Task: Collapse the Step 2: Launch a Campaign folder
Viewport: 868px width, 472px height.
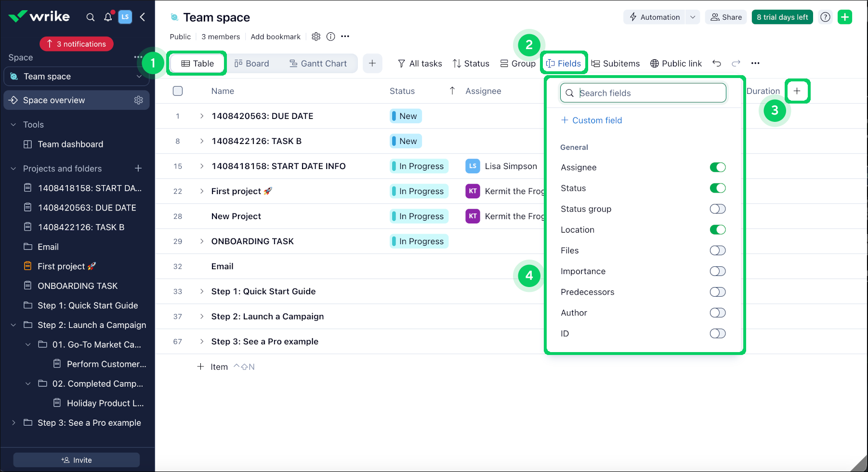Action: pyautogui.click(x=13, y=325)
